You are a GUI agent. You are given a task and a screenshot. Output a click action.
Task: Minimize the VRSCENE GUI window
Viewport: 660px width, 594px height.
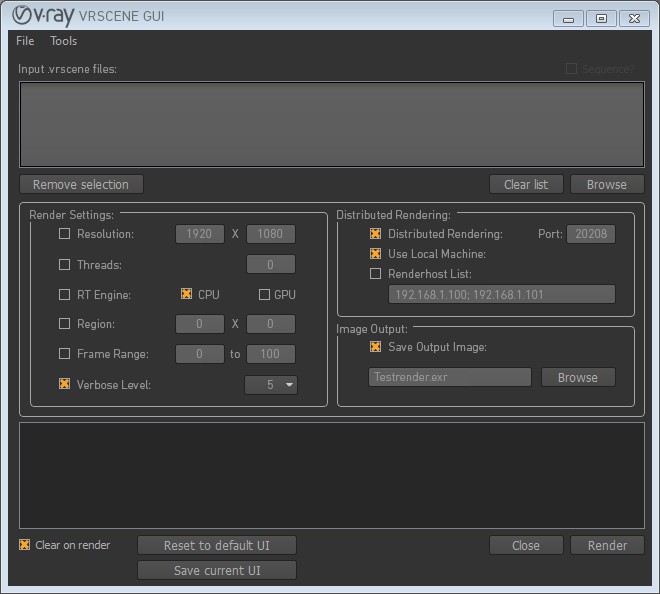[x=568, y=19]
